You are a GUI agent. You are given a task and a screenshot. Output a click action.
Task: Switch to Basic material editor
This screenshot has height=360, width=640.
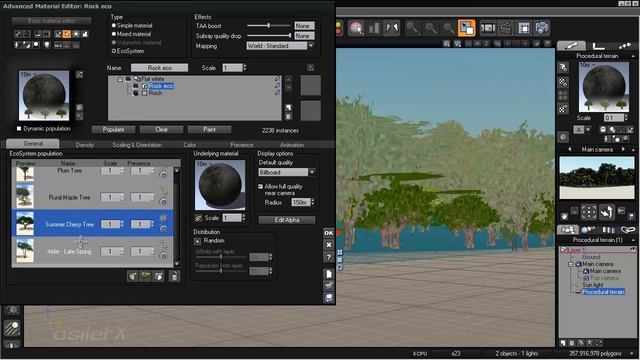coord(51,20)
